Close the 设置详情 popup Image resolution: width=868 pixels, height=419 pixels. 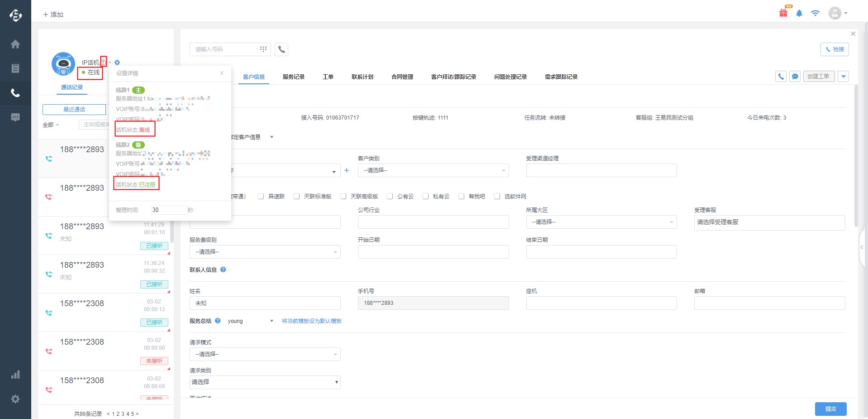point(222,73)
